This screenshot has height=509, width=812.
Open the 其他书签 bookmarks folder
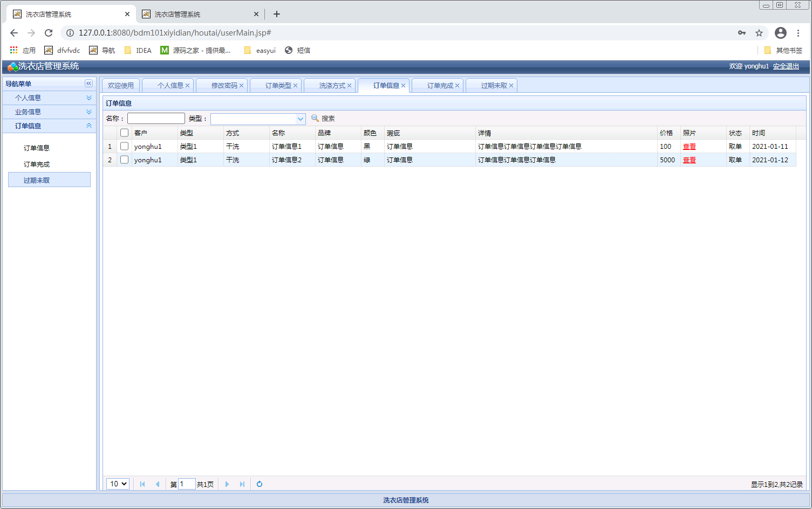[x=783, y=50]
